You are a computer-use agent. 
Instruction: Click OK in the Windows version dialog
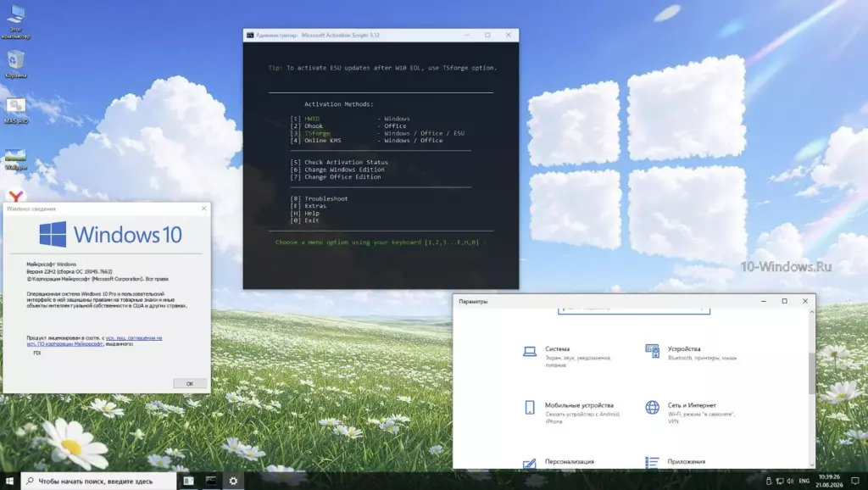190,383
